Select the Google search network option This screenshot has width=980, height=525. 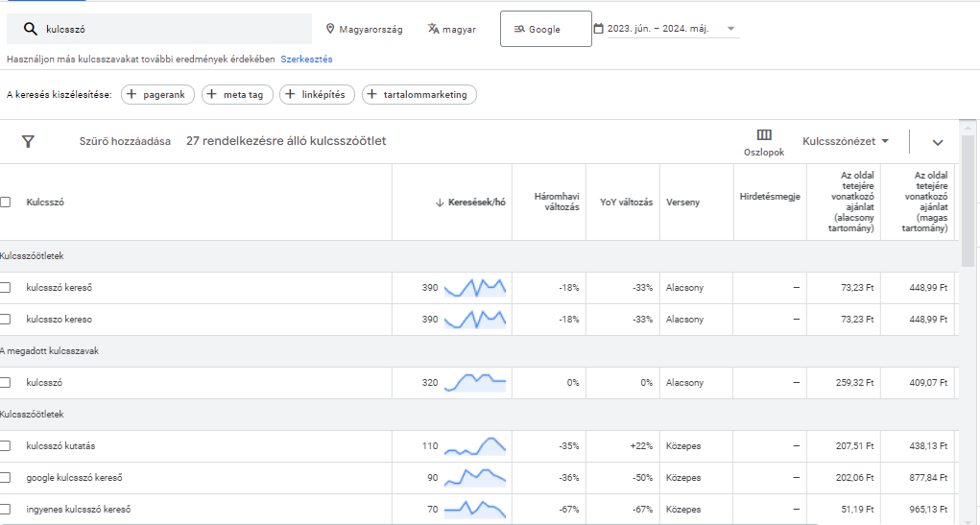545,29
